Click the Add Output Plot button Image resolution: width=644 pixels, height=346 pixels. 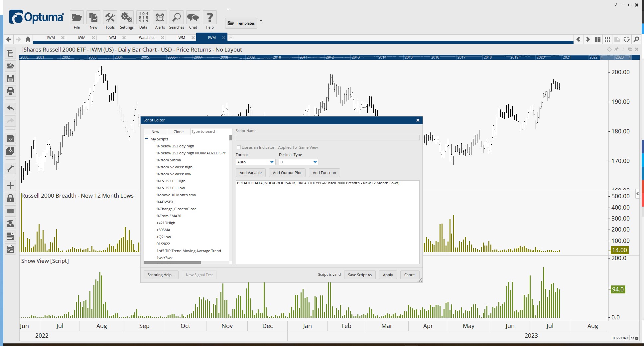click(287, 173)
